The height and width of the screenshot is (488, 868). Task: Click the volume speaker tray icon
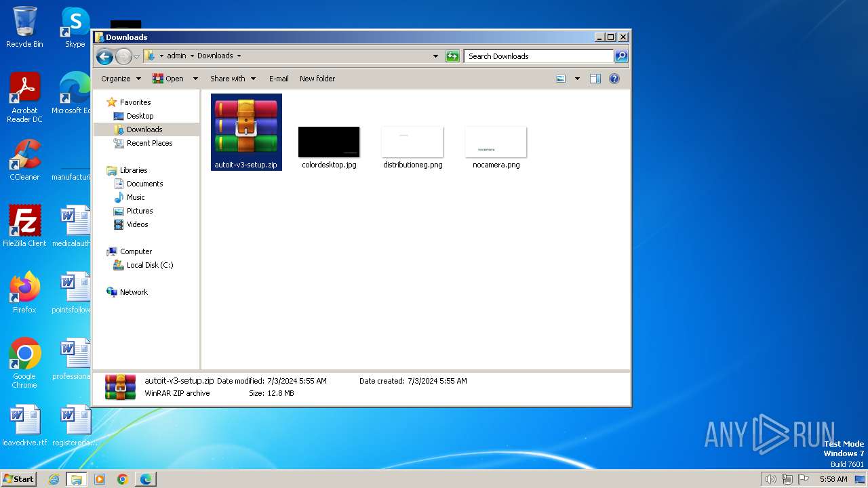point(770,479)
